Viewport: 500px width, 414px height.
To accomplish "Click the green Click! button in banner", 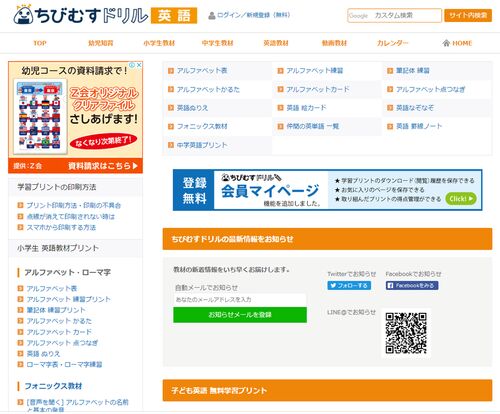I will pyautogui.click(x=461, y=199).
